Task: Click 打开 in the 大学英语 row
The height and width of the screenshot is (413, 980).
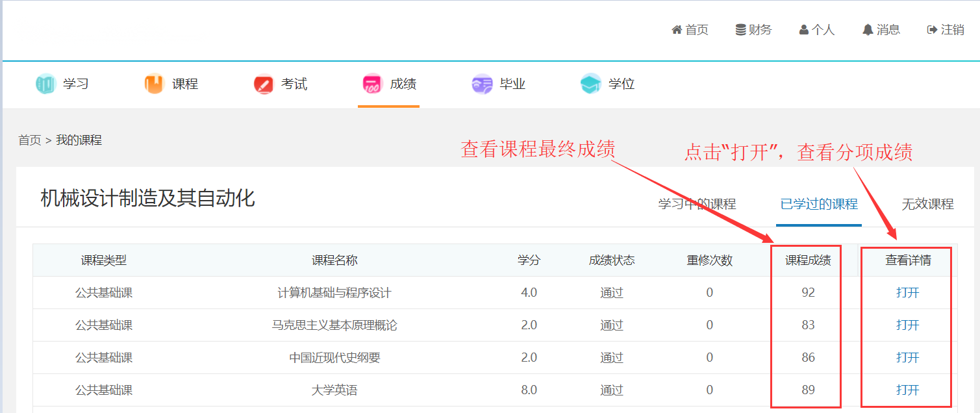Action: point(907,390)
